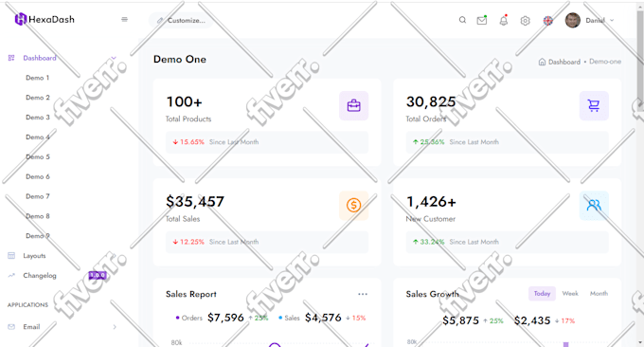Click the $35,457 Total Sales value
This screenshot has height=347, width=644.
195,201
